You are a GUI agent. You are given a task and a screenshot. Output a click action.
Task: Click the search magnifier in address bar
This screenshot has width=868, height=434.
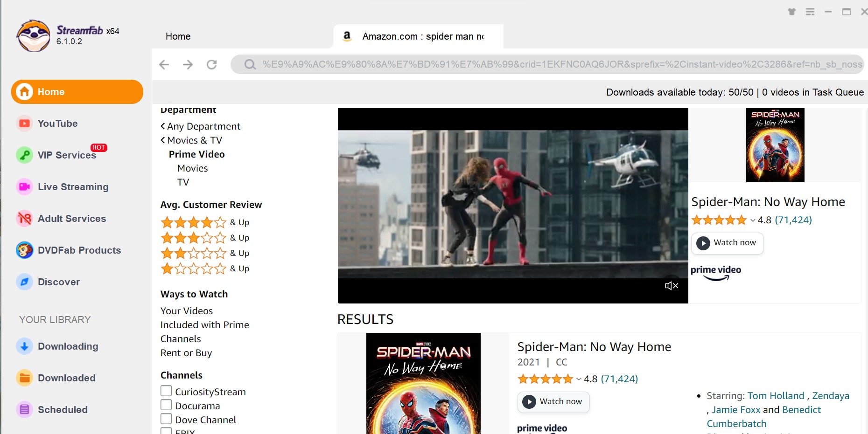[250, 64]
